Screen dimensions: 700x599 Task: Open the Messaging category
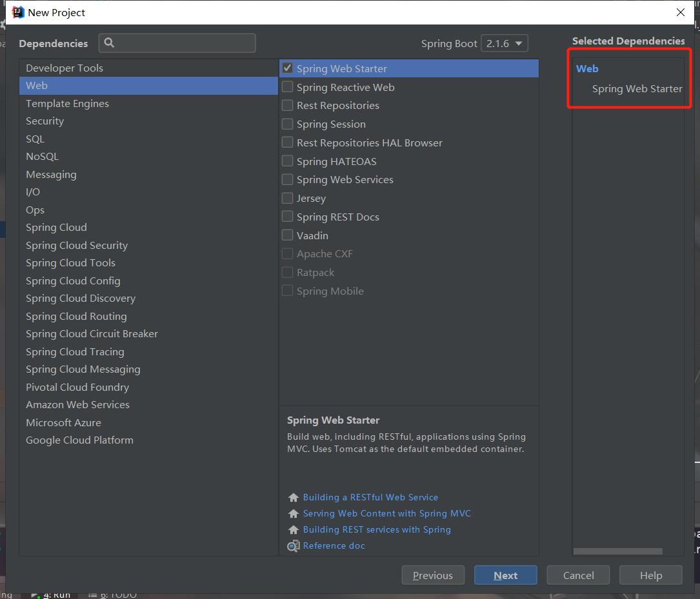[x=148, y=174]
